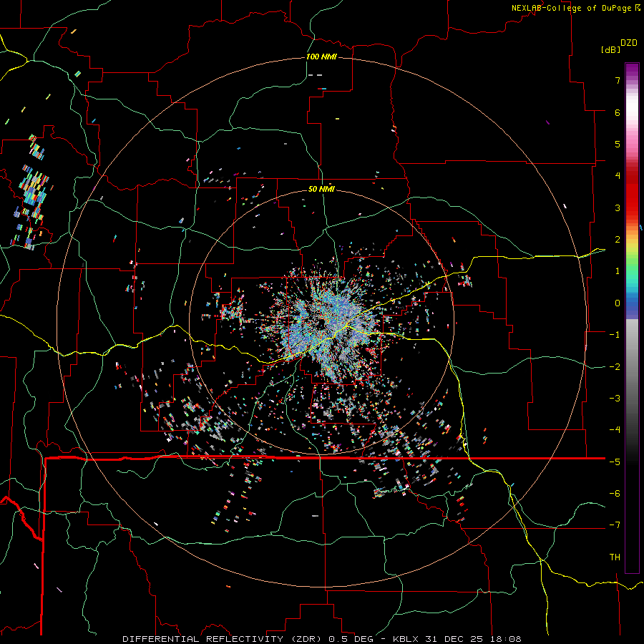
Task: Click the 6 value on color scale
Action: click(x=618, y=112)
